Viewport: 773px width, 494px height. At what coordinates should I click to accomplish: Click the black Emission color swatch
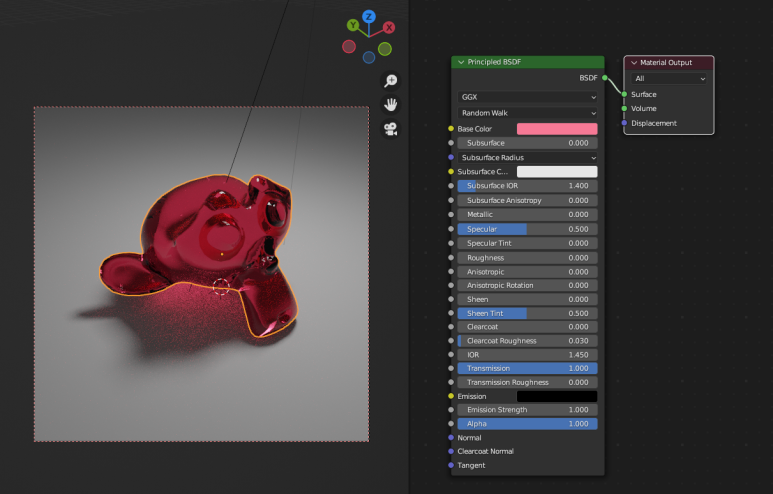click(x=557, y=396)
